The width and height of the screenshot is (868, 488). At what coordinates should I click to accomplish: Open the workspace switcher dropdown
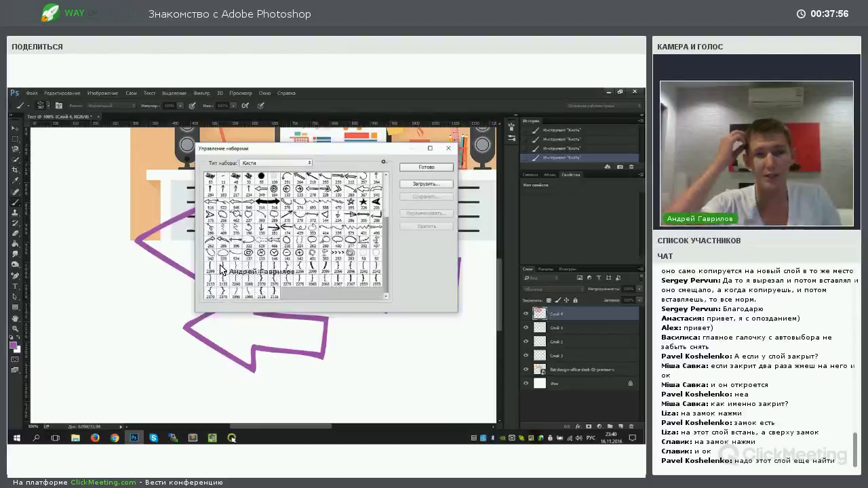[x=604, y=106]
